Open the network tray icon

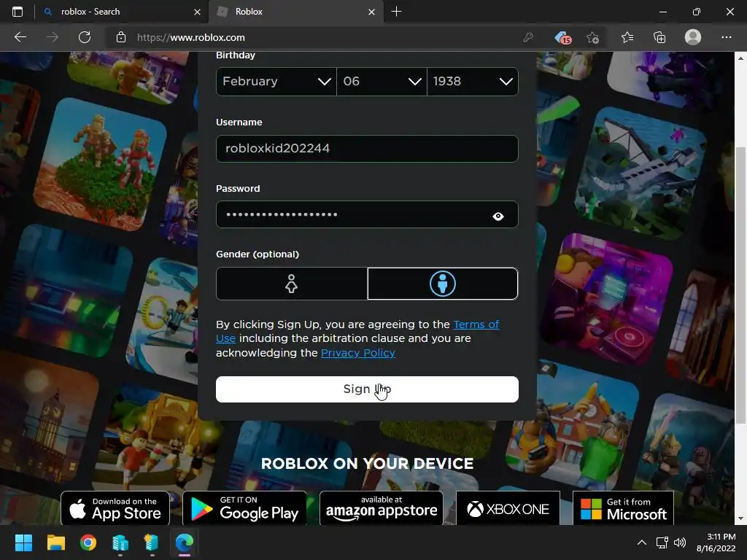tap(662, 542)
